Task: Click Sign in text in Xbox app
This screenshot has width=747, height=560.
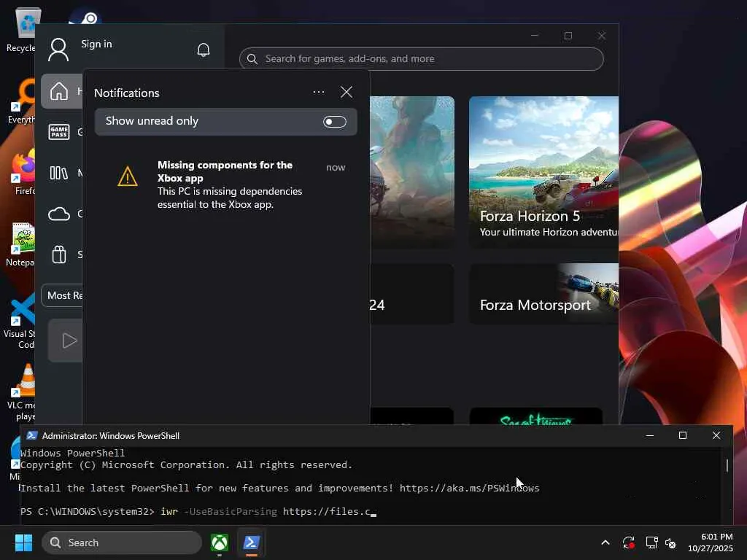Action: click(x=96, y=44)
